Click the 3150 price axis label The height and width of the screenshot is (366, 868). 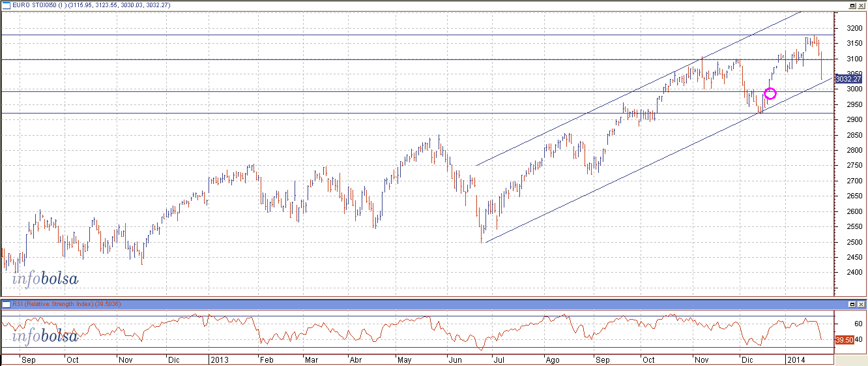click(x=853, y=44)
